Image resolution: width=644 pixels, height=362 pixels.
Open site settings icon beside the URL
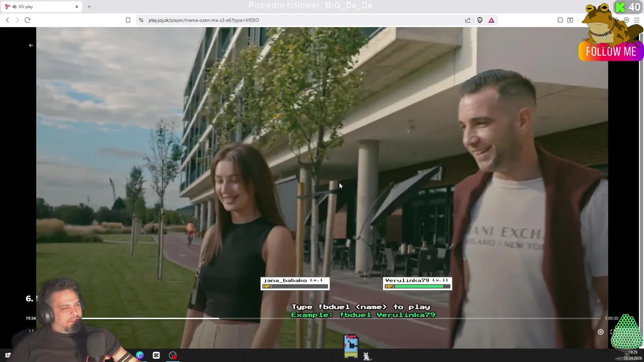click(x=141, y=20)
